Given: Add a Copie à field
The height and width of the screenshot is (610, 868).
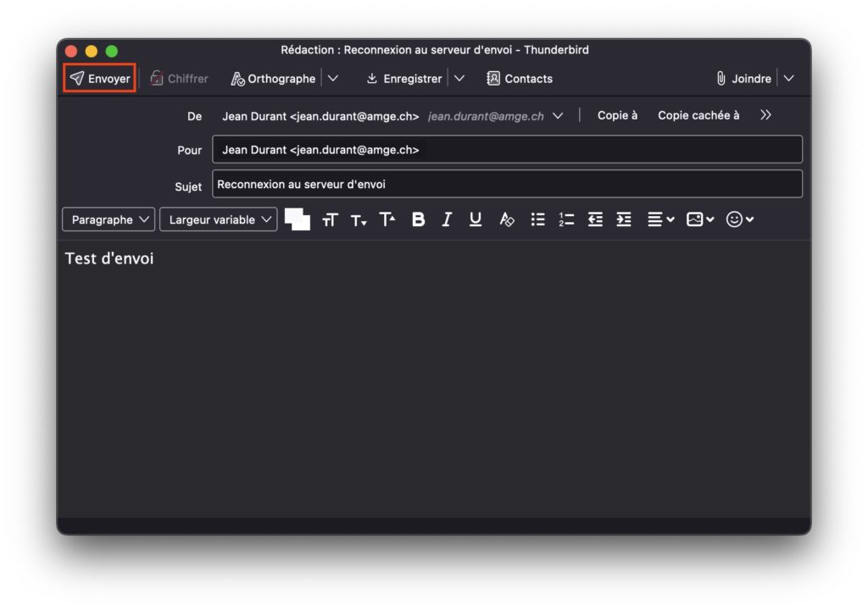Looking at the screenshot, I should [x=617, y=115].
